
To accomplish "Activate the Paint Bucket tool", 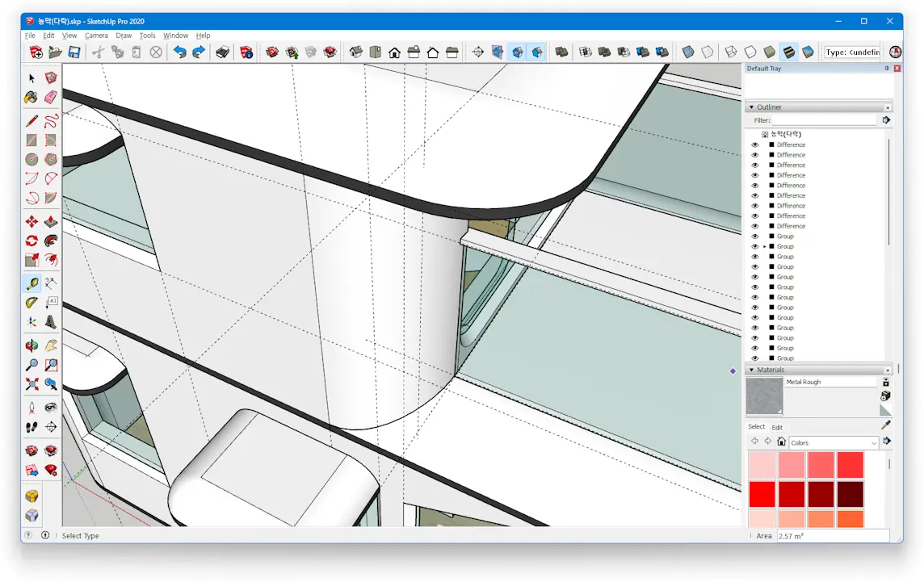I will (31, 97).
